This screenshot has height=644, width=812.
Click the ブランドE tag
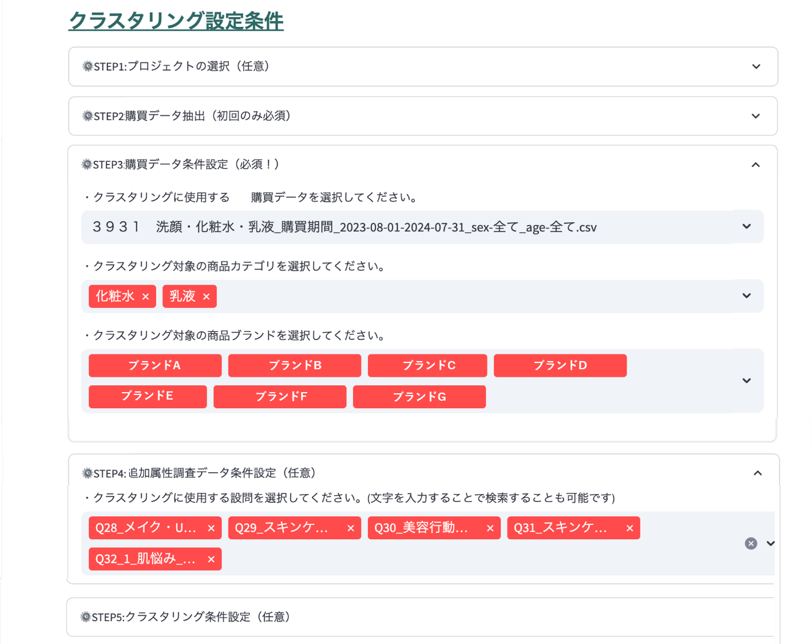click(148, 397)
